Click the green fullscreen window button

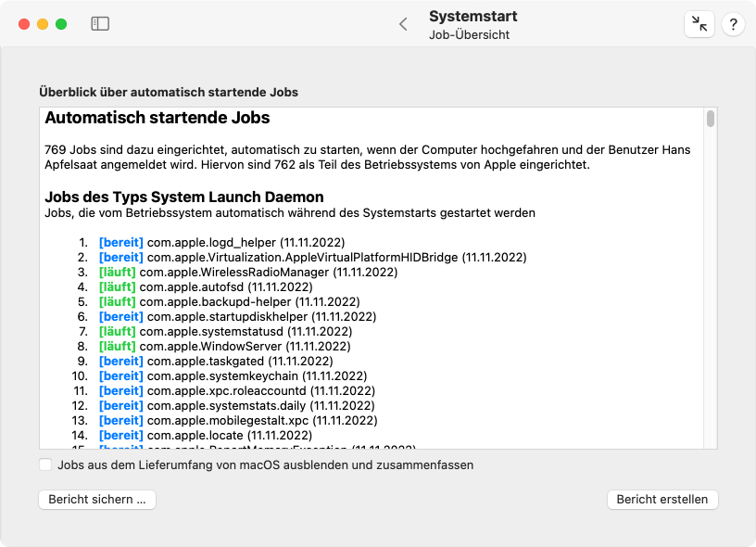pyautogui.click(x=61, y=24)
